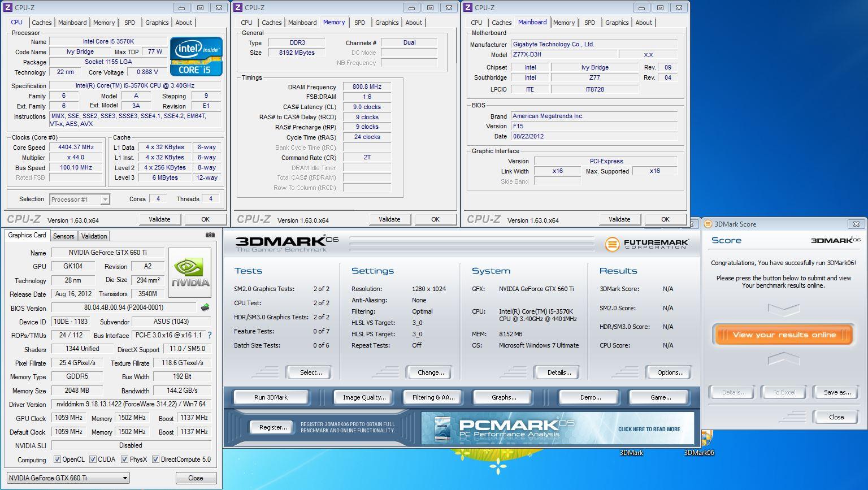Click Memory Size 2048 MB field in GPU-Z
The height and width of the screenshot is (490, 868).
(77, 390)
